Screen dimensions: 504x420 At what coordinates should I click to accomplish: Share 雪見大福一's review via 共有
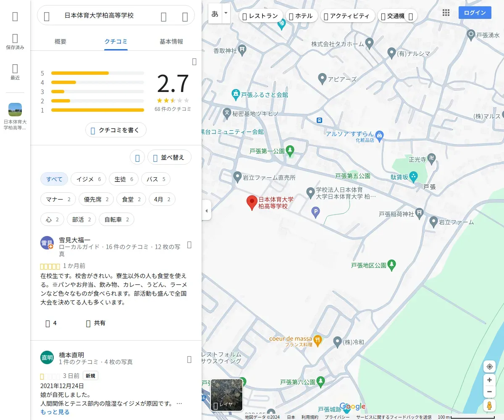click(96, 323)
